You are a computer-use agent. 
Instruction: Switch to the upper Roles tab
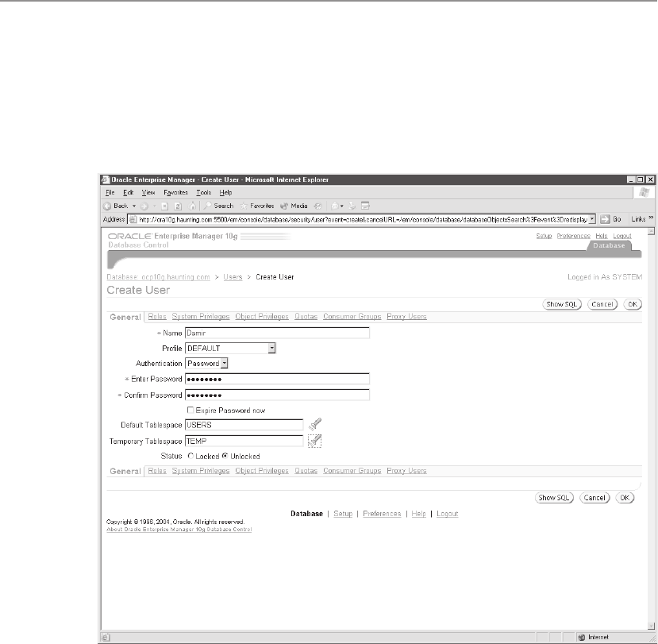coord(157,317)
